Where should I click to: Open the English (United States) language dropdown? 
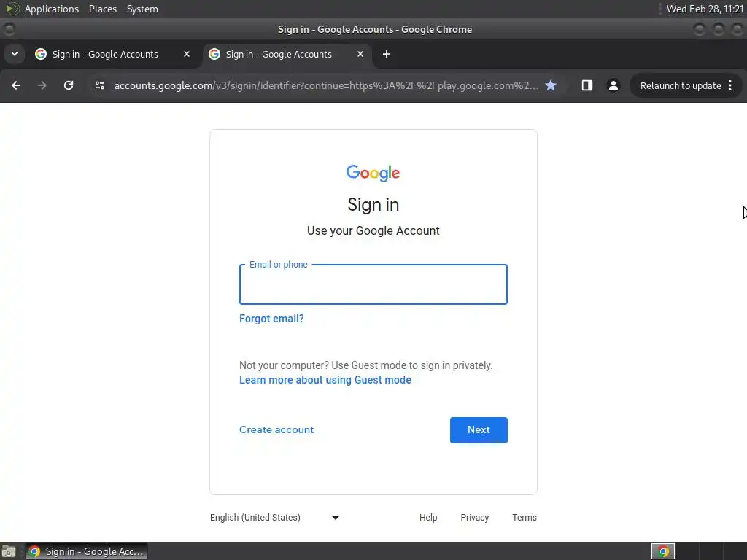pos(275,518)
